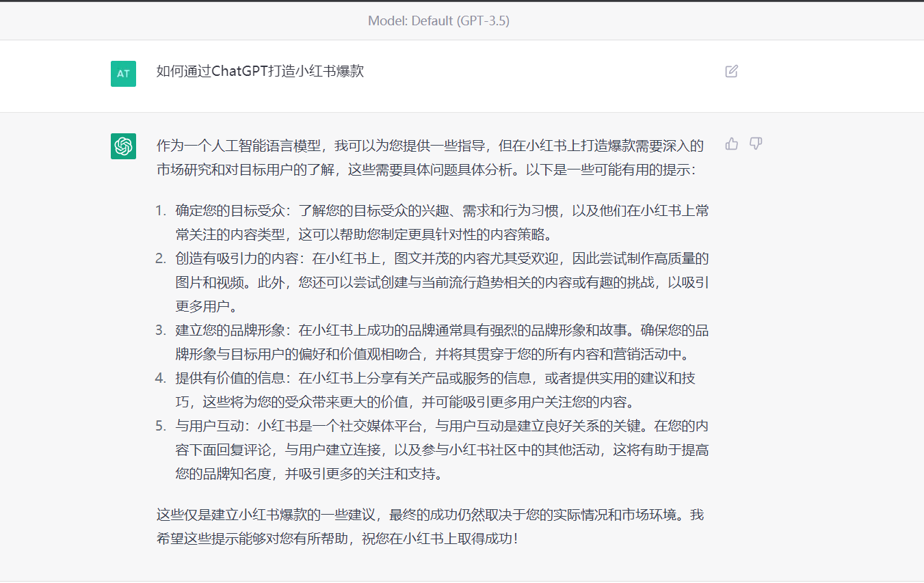
Task: Click closing paragraph starting 这些仅是建立小红书爆款
Action: click(x=430, y=526)
